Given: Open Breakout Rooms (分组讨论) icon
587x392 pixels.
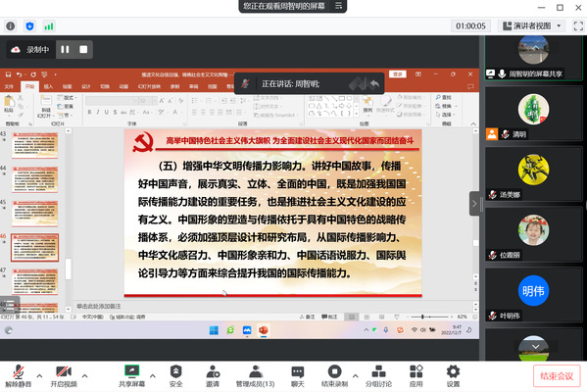Looking at the screenshot, I should 378,371.
